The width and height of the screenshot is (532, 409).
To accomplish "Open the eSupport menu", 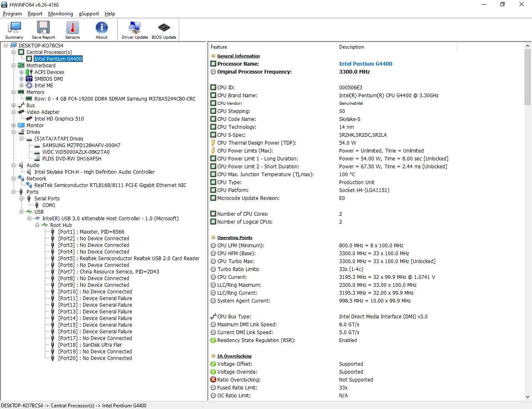I will 89,14.
